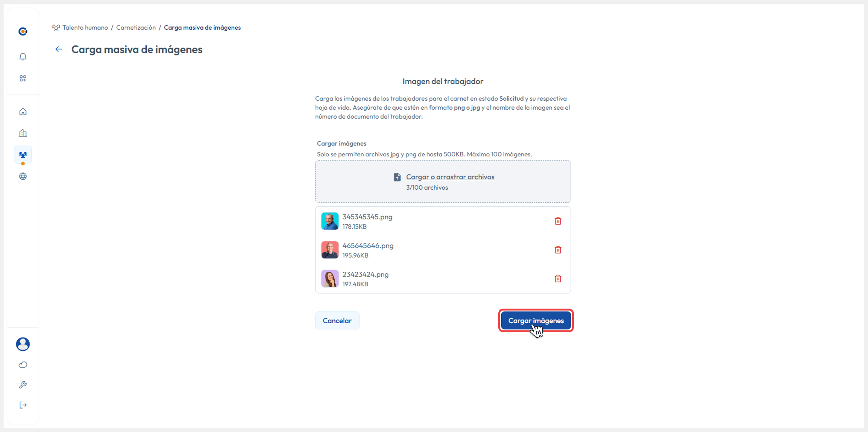Delete the 23423424.png file
The width and height of the screenshot is (868, 432).
(558, 279)
